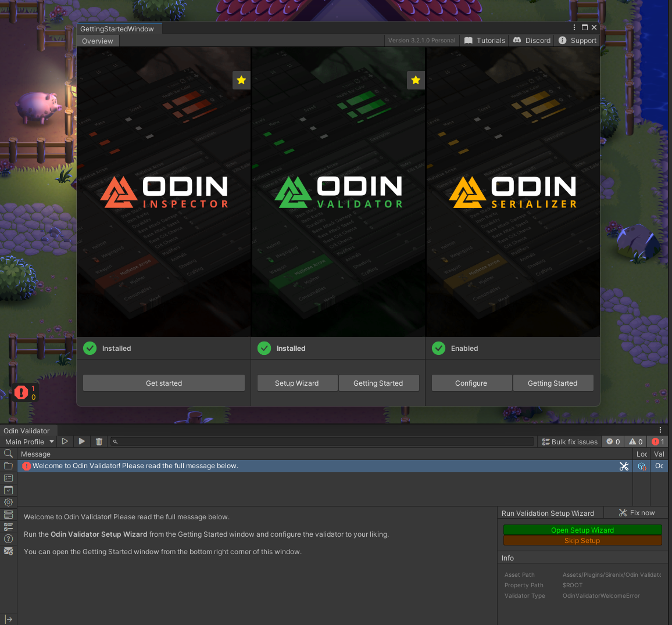Viewport: 672px width, 625px height.
Task: Expand the sidebar with the arrow at bottom-left
Action: click(8, 619)
